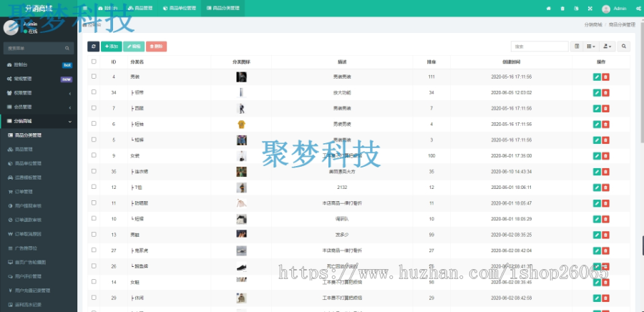Viewport: 644px width, 312px height.
Task: Toggle the table card view icon
Action: pos(577,47)
